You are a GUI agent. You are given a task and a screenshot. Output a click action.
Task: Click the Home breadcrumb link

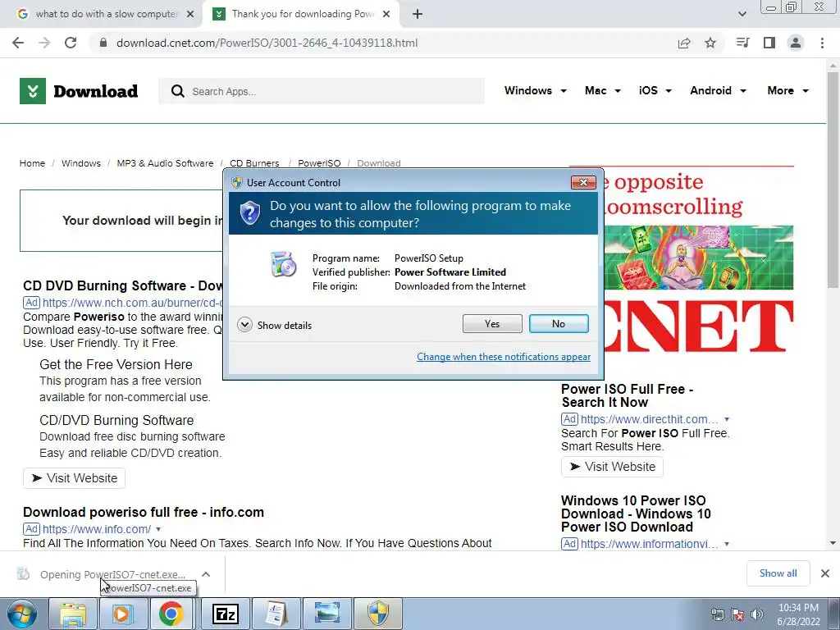coord(32,163)
